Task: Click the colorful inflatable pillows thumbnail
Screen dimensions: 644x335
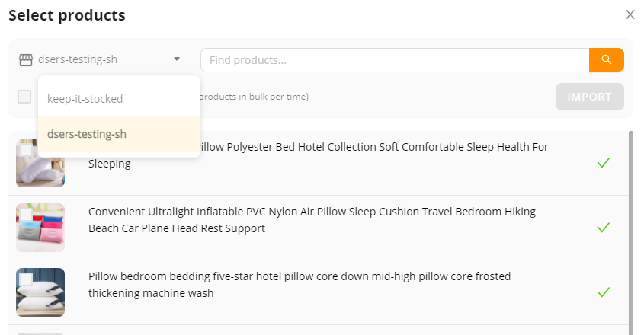Action: coord(40,228)
